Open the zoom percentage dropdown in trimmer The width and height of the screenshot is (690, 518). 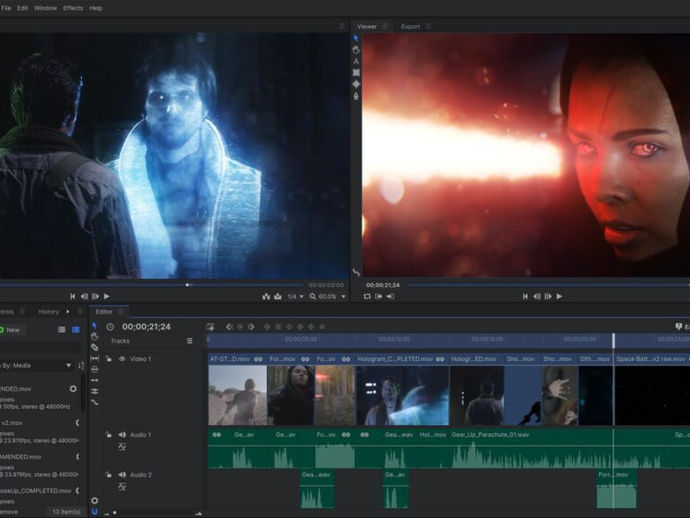(328, 296)
